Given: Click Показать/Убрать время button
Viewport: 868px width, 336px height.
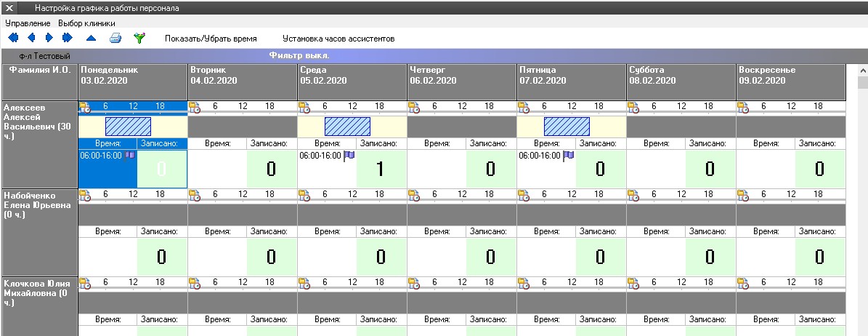Looking at the screenshot, I should pos(211,38).
